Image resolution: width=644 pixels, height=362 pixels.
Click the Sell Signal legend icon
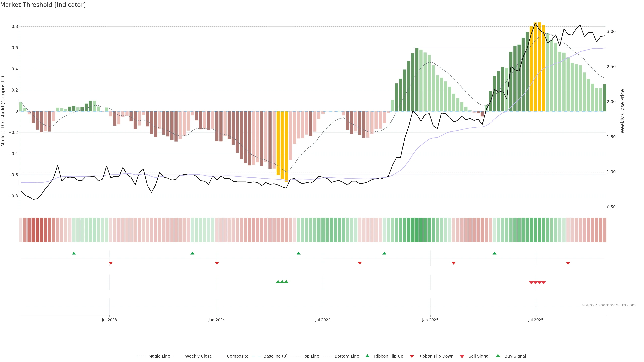pos(462,356)
